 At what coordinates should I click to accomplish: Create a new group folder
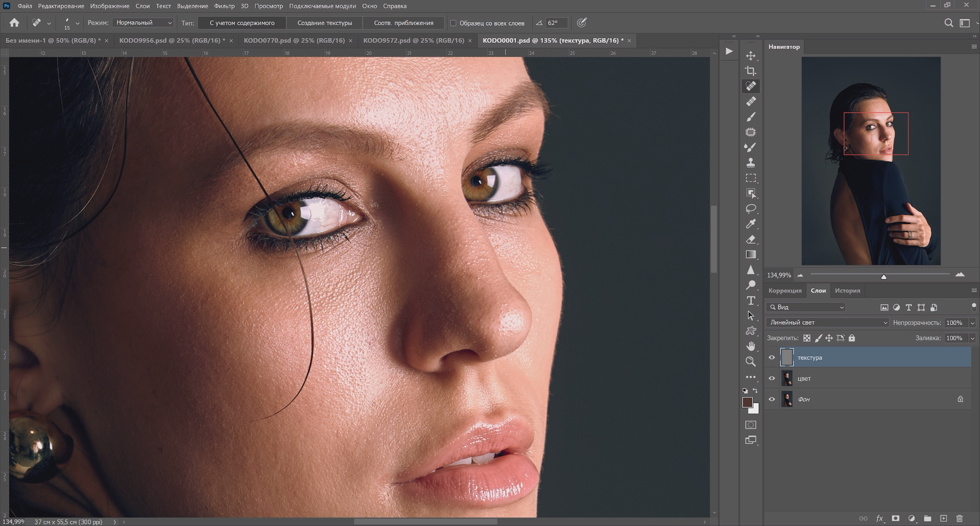click(x=927, y=518)
